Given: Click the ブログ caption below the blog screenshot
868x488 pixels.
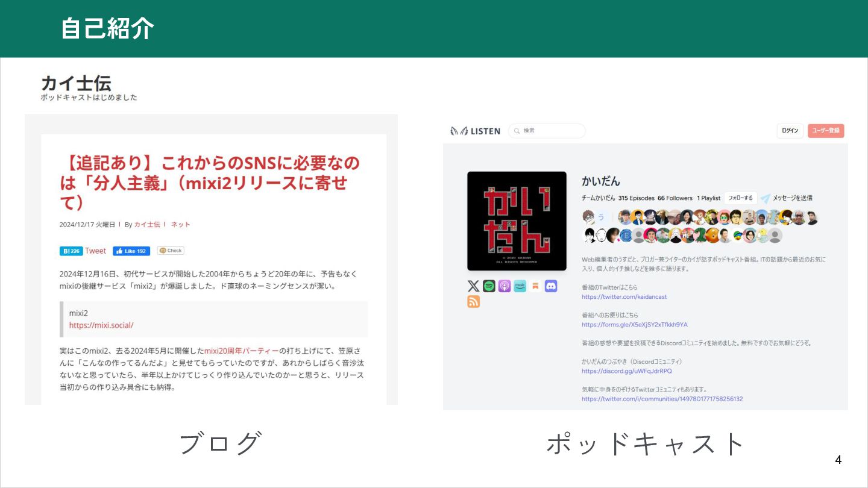Looking at the screenshot, I should point(221,443).
